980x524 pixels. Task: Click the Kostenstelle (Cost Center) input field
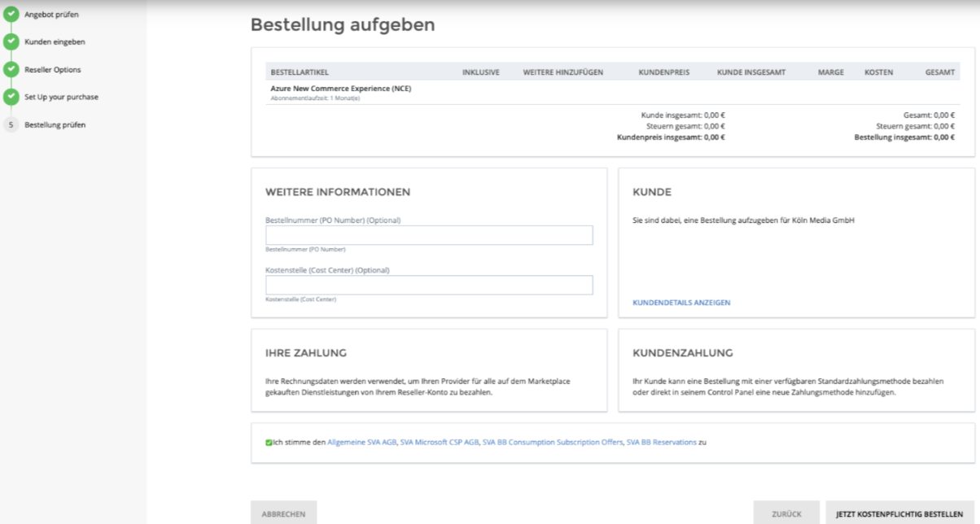coord(429,285)
